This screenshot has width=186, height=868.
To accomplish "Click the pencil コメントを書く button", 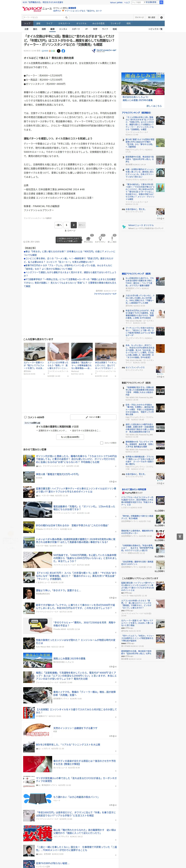I will coord(93,417).
